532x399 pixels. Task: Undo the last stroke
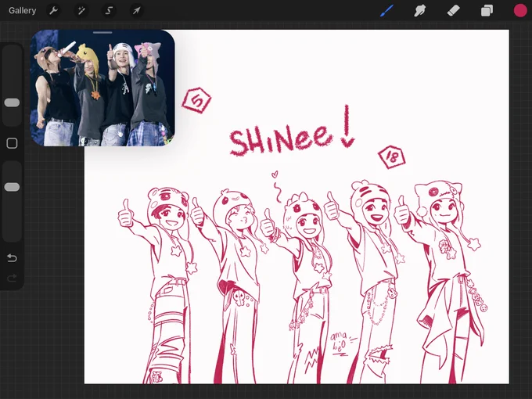[12, 258]
